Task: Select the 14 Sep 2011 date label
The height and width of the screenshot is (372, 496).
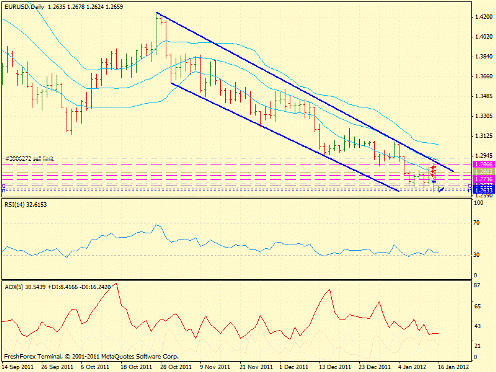Action: (18, 367)
